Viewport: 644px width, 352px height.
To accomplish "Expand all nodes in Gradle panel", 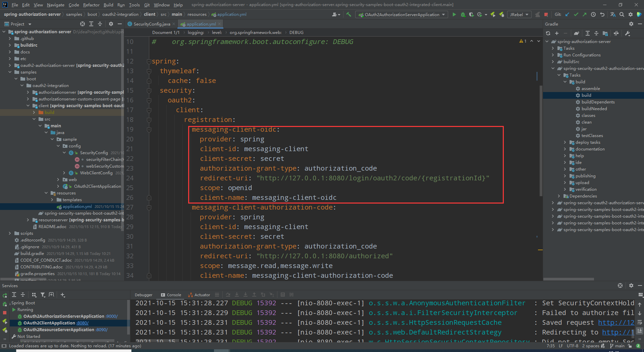I will [588, 33].
